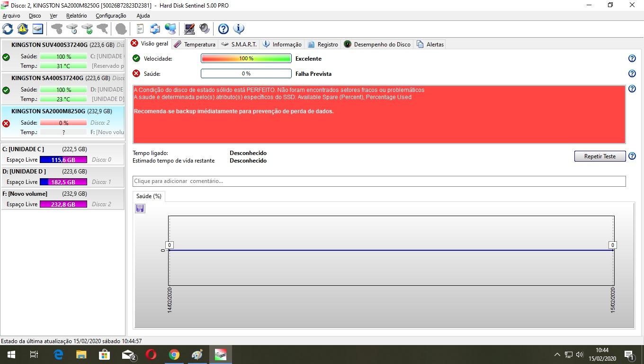This screenshot has width=644, height=364.
Task: Open Microsoft Edge from the taskbar
Action: coord(58,355)
